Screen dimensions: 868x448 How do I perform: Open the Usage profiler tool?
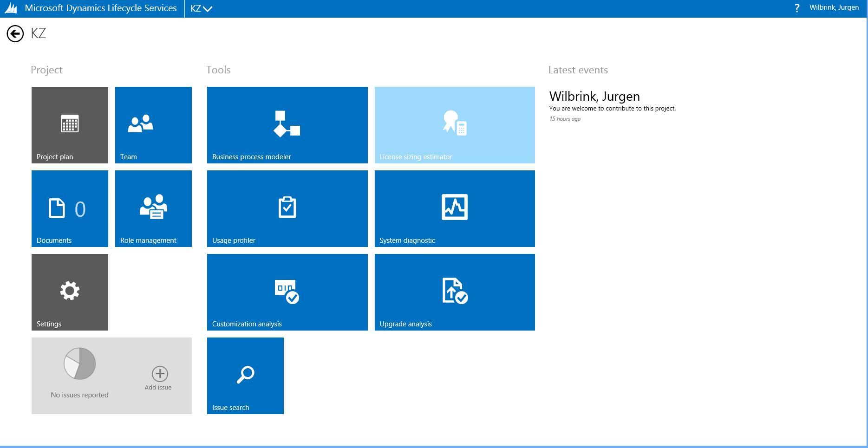point(287,208)
